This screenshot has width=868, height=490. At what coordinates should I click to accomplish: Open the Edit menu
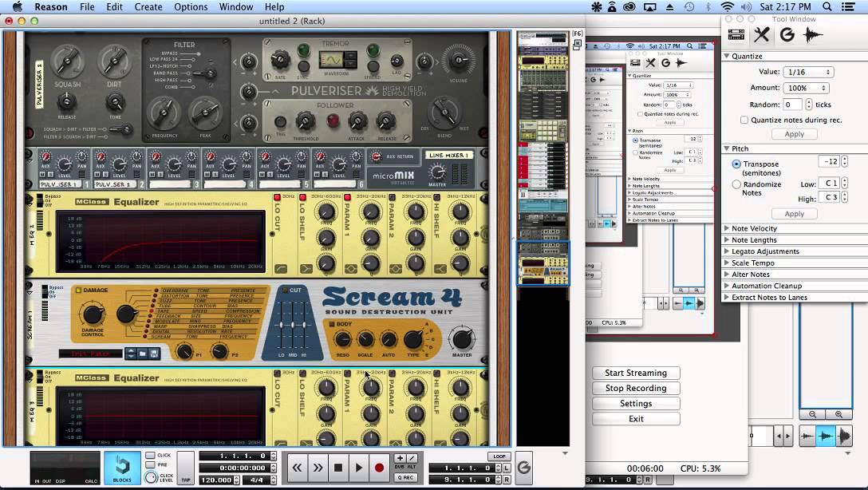click(x=115, y=6)
